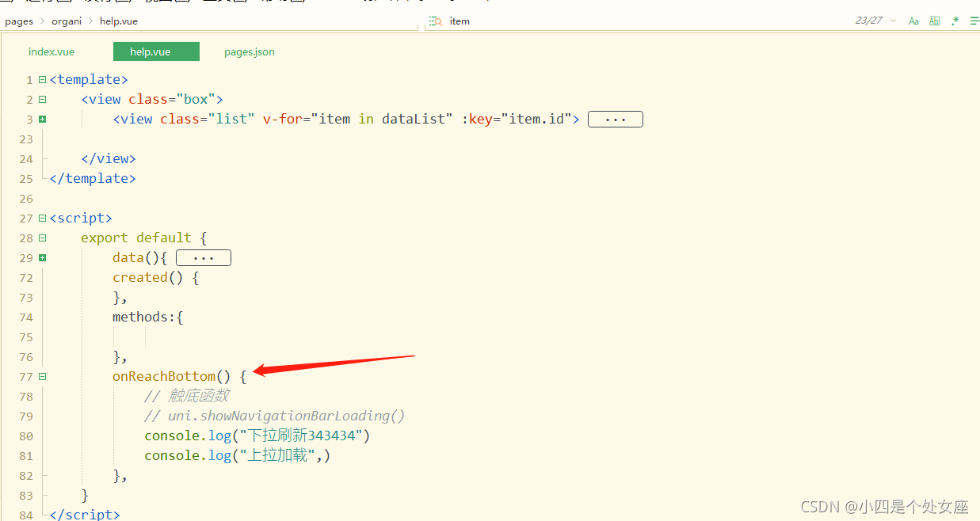Viewport: 980px width, 521px height.
Task: Collapse the export default block on line 28
Action: click(42, 238)
